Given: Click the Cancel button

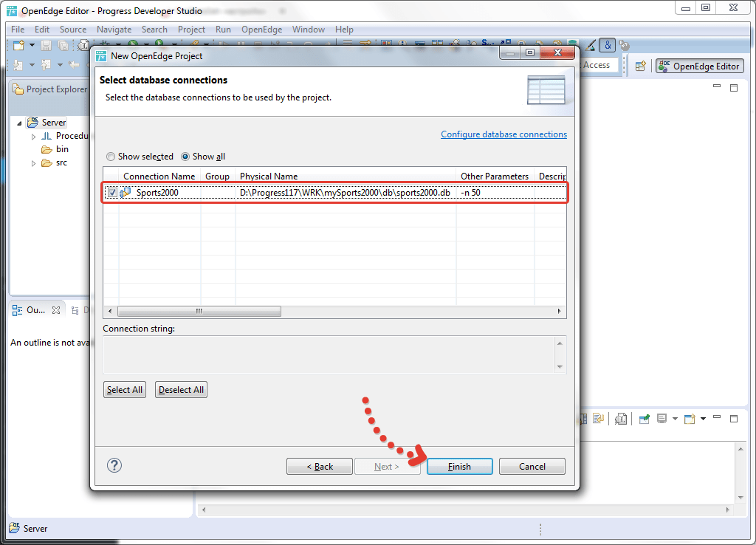Looking at the screenshot, I should pos(532,467).
